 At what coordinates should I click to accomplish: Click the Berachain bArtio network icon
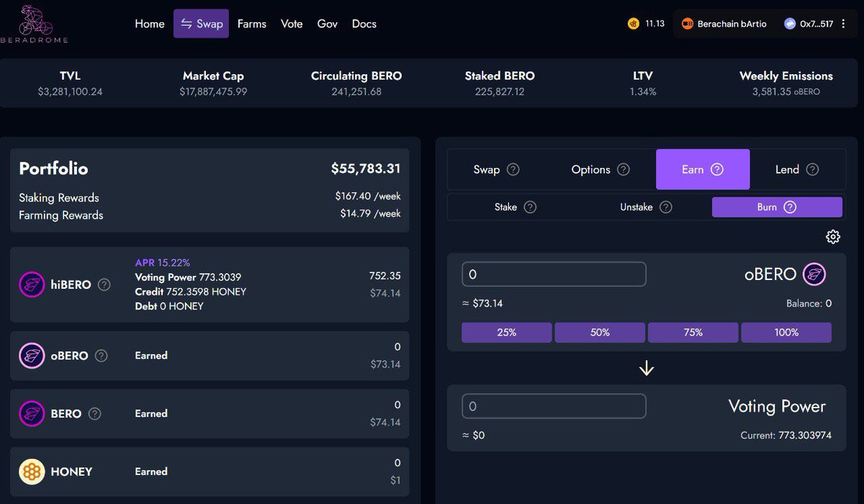coord(687,24)
